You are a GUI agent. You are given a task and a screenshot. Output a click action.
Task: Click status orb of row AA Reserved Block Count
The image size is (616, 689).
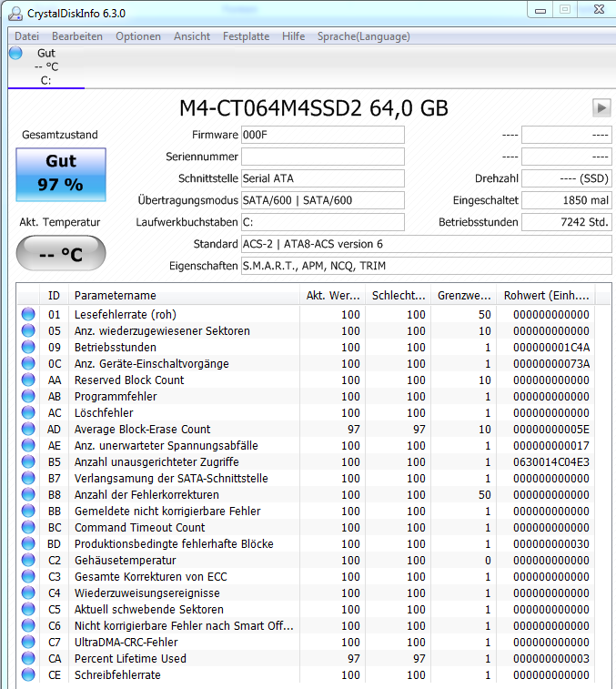[28, 380]
